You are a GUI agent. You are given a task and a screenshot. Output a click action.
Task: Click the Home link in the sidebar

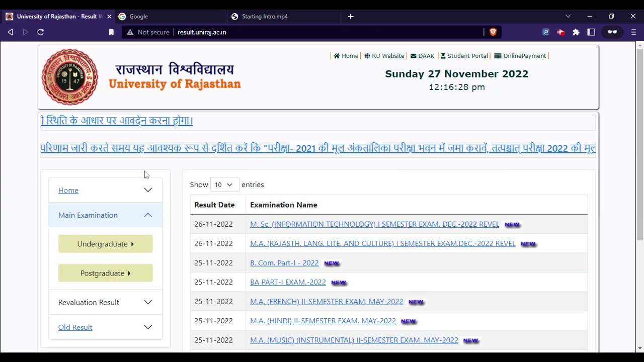(68, 190)
